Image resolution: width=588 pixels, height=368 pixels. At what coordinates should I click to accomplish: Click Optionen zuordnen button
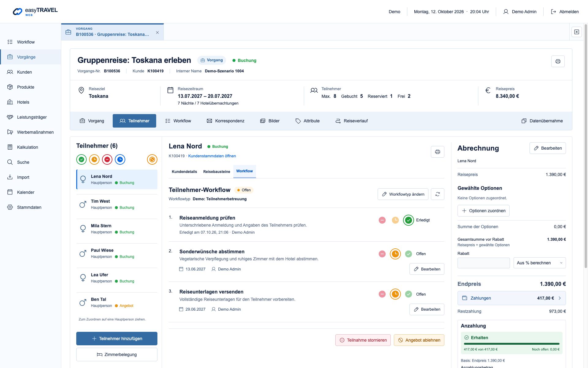(483, 211)
